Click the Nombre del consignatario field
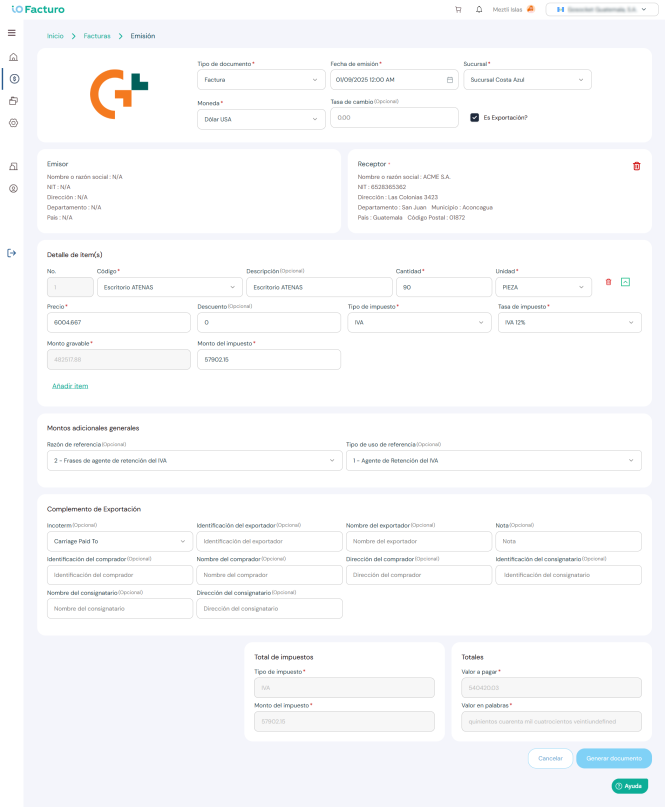 119,609
